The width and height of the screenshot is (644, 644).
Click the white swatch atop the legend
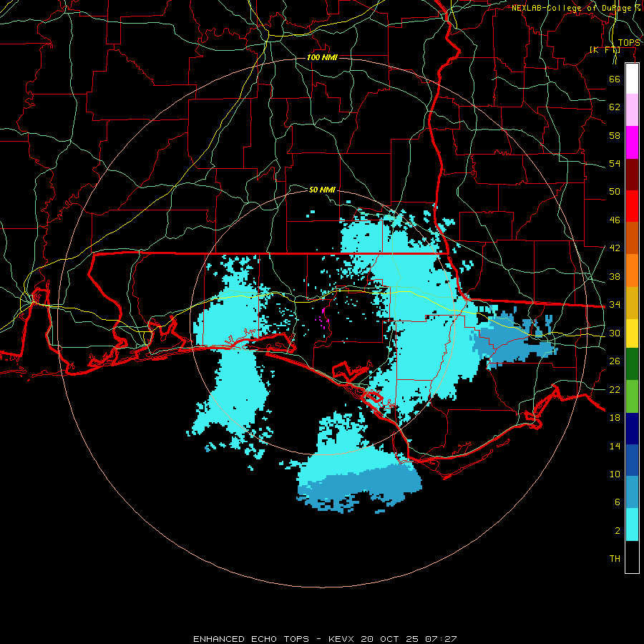tap(632, 79)
